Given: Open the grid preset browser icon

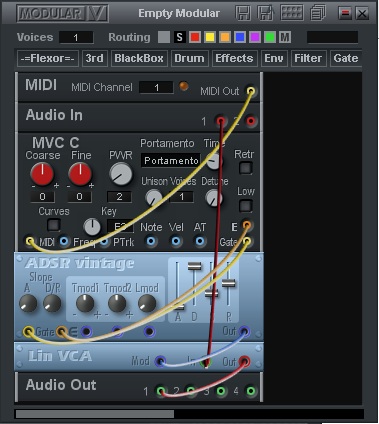Looking at the screenshot, I should tap(292, 13).
